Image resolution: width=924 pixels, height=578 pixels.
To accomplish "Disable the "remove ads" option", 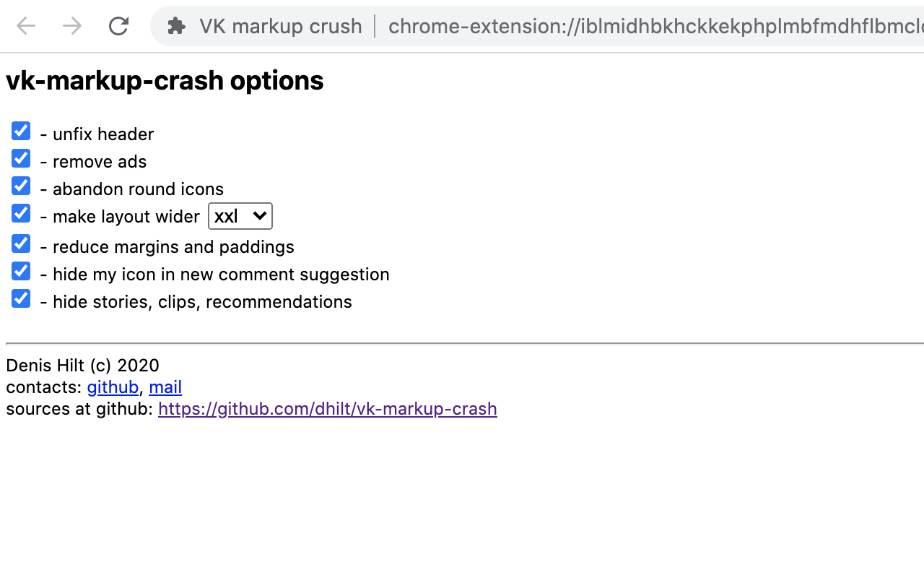I will click(20, 158).
